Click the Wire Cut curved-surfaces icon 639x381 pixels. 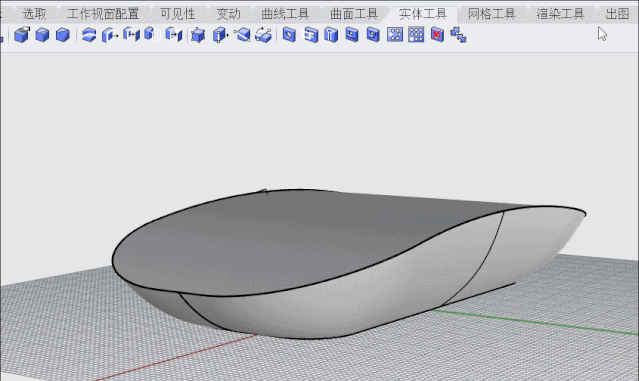[x=89, y=35]
